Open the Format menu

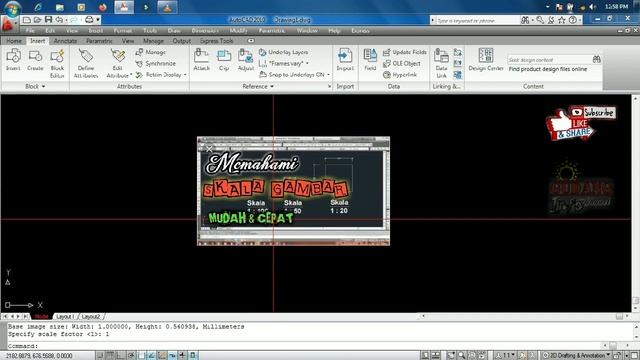pos(122,31)
